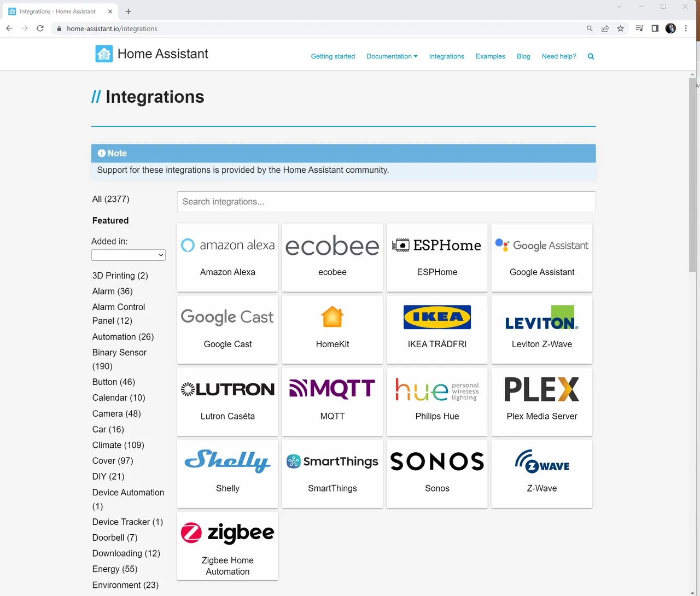Filter by All (2377) integrations
This screenshot has width=700, height=596.
click(x=111, y=199)
